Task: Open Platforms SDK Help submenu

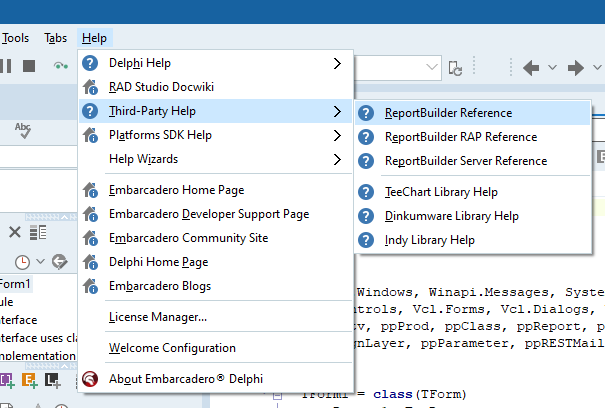Action: pos(216,135)
